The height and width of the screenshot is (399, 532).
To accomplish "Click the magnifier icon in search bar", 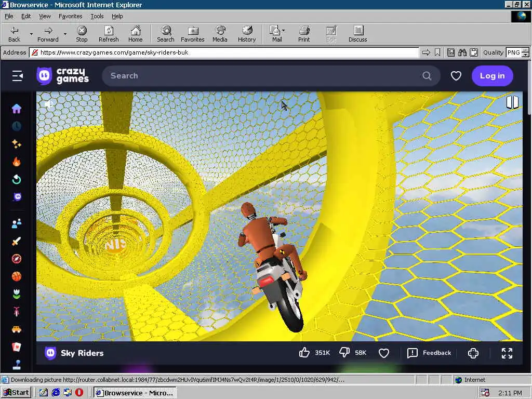I will pos(427,76).
